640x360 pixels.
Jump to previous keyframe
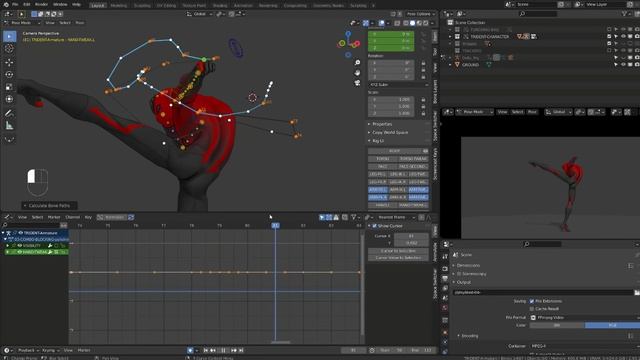coord(213,350)
